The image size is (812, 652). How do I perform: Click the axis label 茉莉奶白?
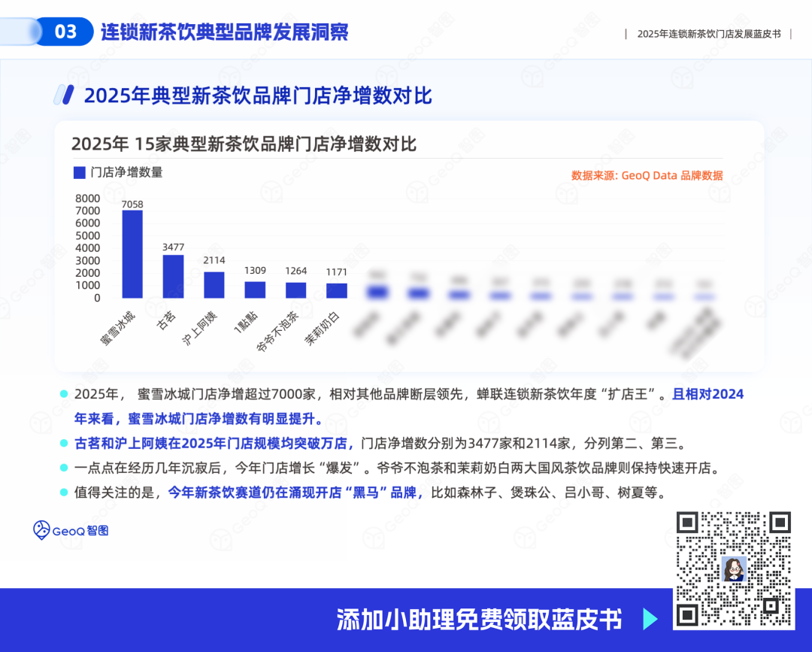[322, 329]
